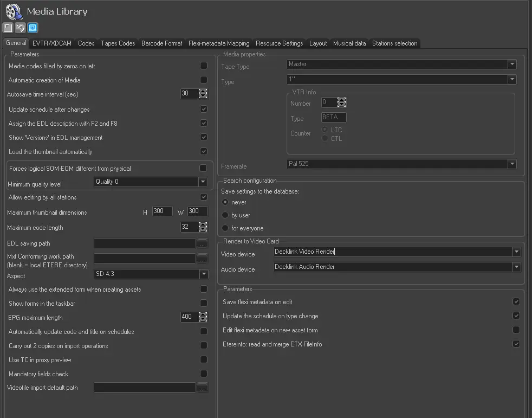The width and height of the screenshot is (532, 418).
Task: Browse for Mxf Conforming work path
Action: tap(202, 259)
